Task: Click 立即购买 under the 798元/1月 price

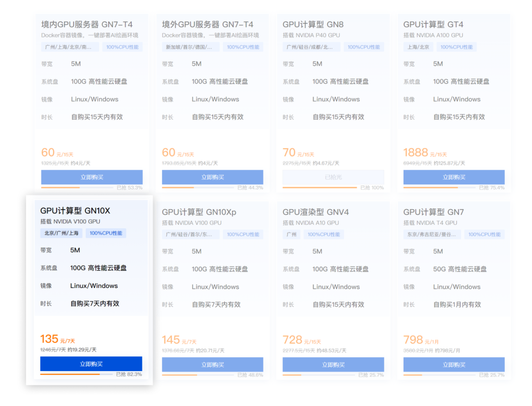Action: click(x=454, y=365)
